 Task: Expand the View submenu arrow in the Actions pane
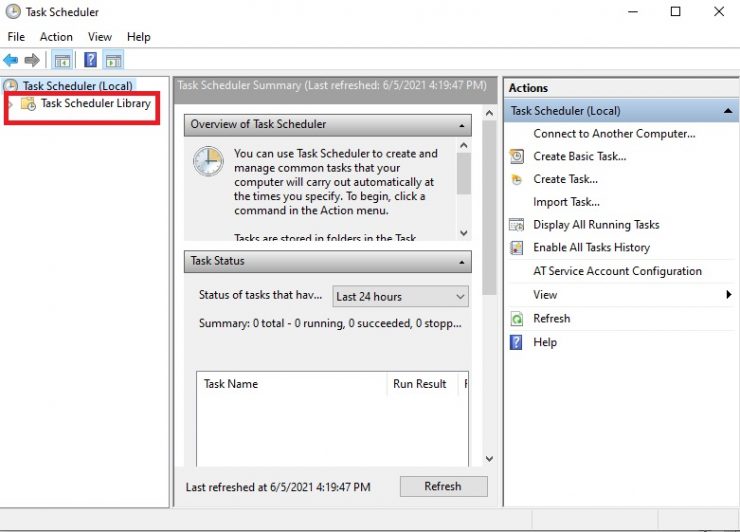729,295
